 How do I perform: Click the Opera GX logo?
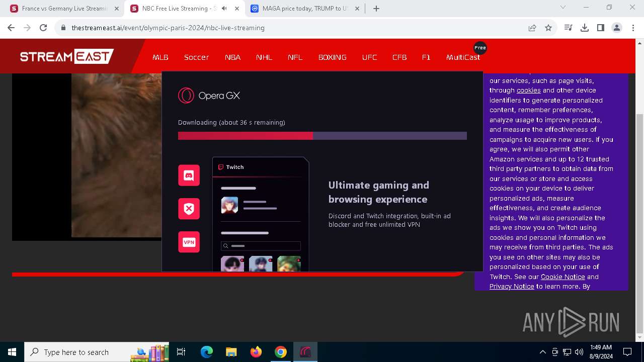(209, 96)
